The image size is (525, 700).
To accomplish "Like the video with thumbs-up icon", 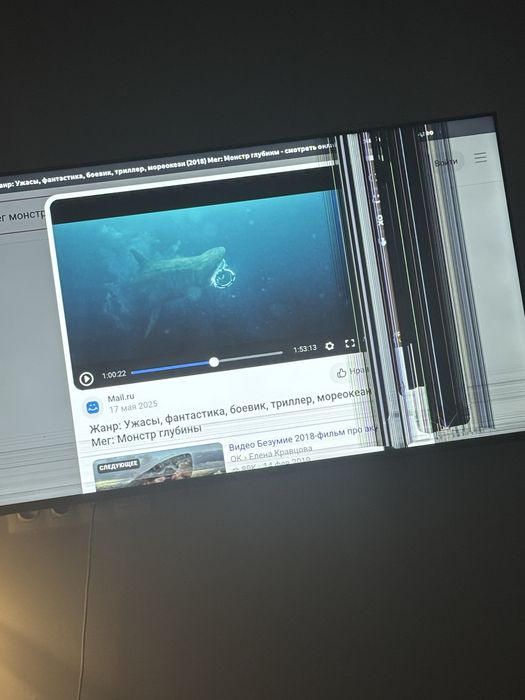I will [342, 373].
